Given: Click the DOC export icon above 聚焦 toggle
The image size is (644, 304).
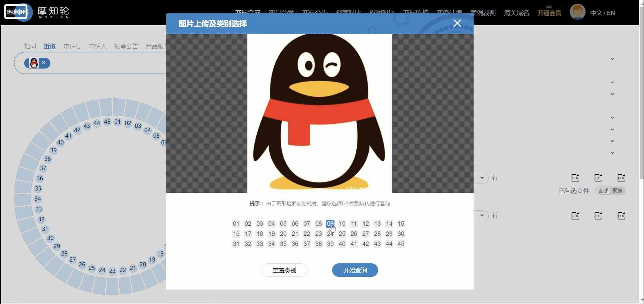Looking at the screenshot, I should [621, 178].
